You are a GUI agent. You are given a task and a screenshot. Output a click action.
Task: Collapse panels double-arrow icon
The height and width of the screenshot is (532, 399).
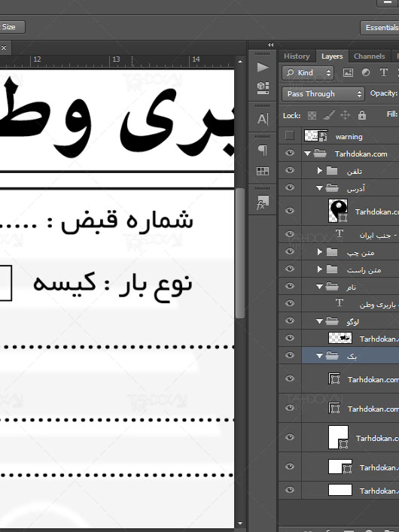point(270,45)
